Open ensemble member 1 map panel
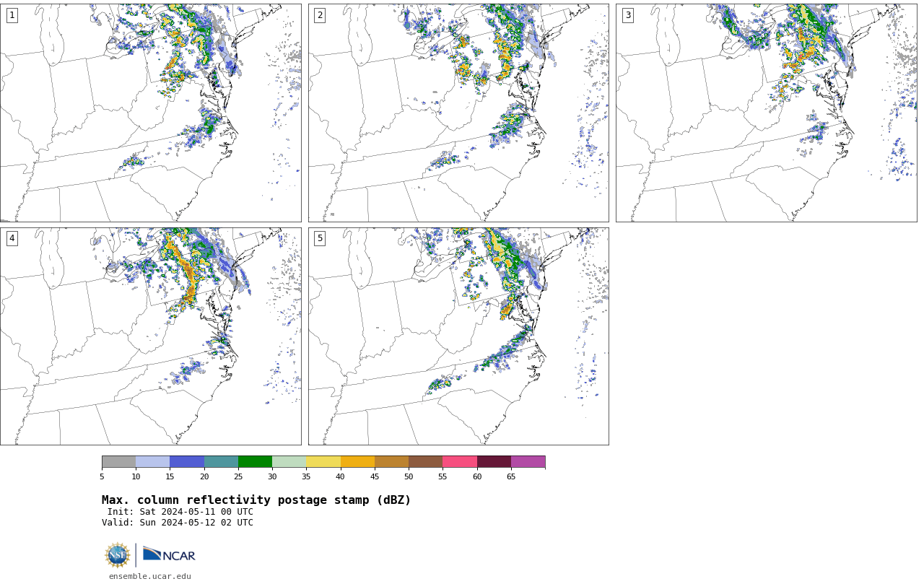924x584 pixels. (150, 113)
